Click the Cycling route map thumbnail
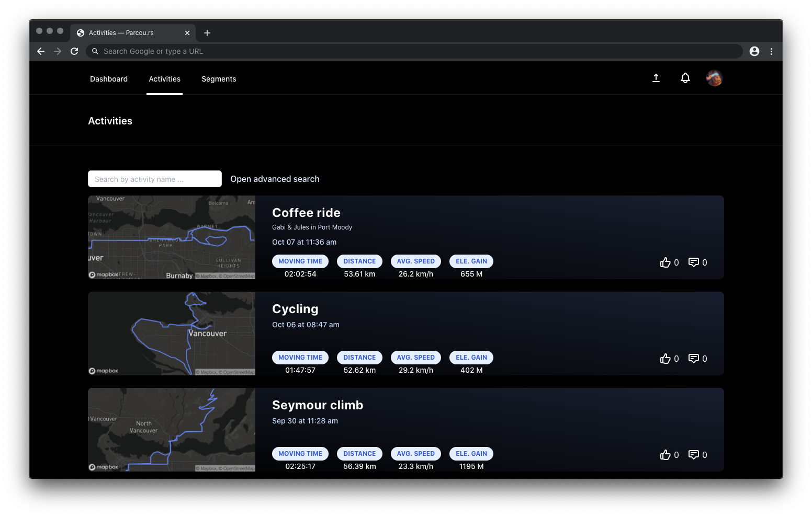 point(172,334)
